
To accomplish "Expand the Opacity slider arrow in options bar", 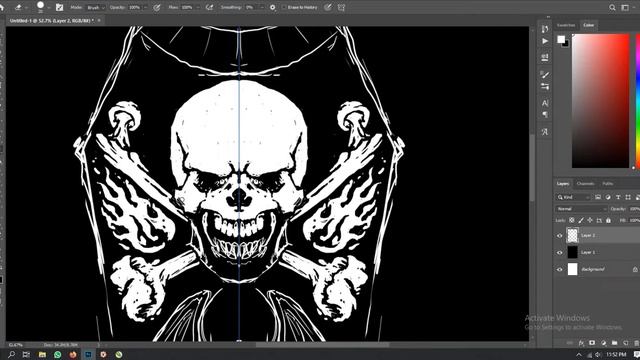I will click(x=146, y=8).
